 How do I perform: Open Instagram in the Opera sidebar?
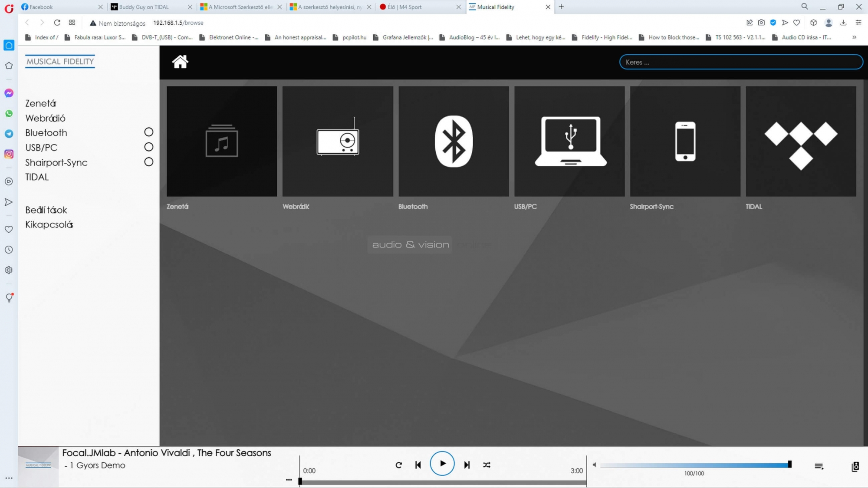coord(9,154)
